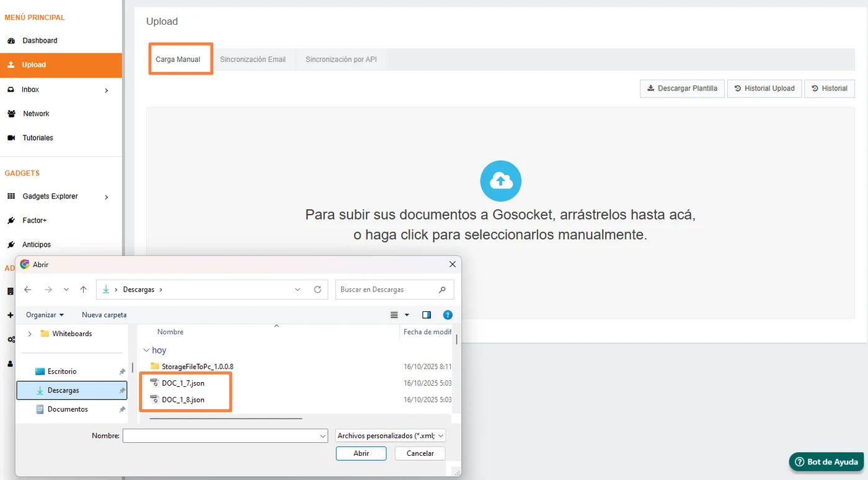Open Factor+ gadget
Image resolution: width=868 pixels, height=480 pixels.
point(35,221)
